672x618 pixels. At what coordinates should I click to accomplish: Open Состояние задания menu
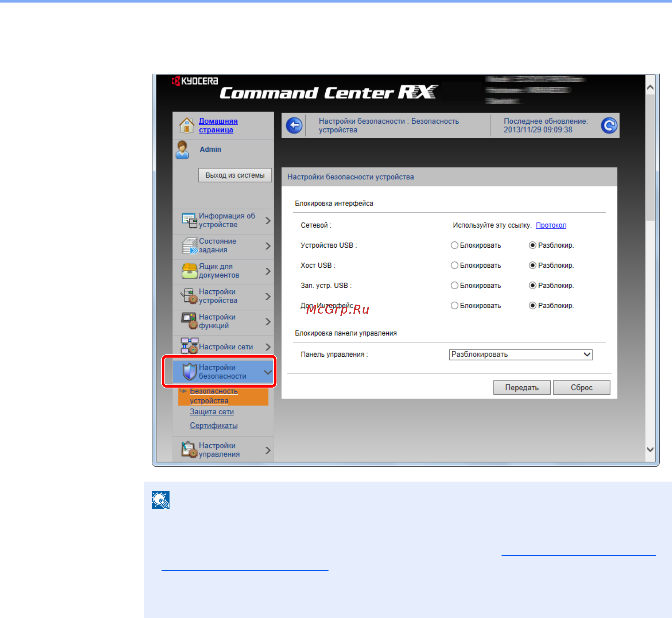pos(223,246)
